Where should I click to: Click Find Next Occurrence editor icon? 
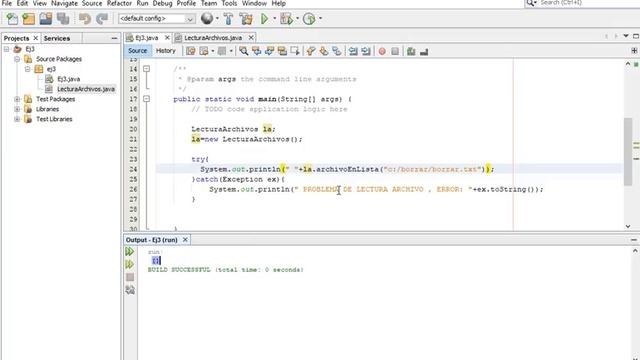click(x=269, y=51)
